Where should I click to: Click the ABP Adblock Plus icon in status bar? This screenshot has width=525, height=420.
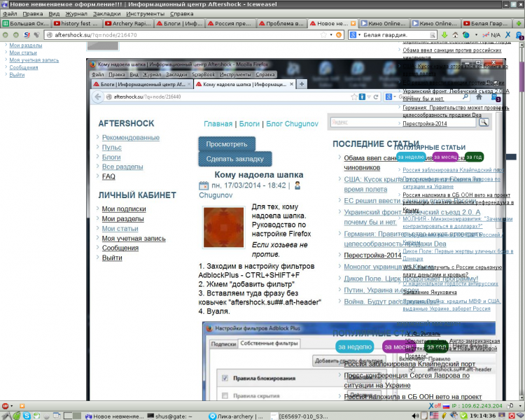(6, 405)
